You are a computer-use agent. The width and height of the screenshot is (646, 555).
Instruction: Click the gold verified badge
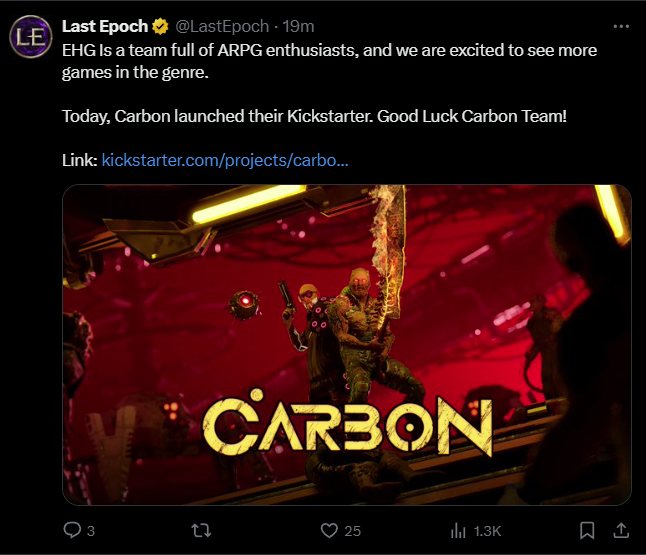click(159, 27)
